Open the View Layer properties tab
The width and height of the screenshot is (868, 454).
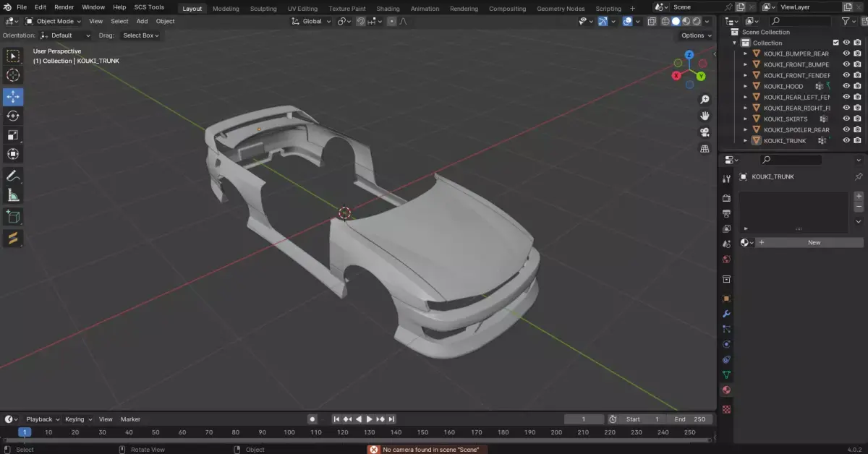click(x=726, y=228)
